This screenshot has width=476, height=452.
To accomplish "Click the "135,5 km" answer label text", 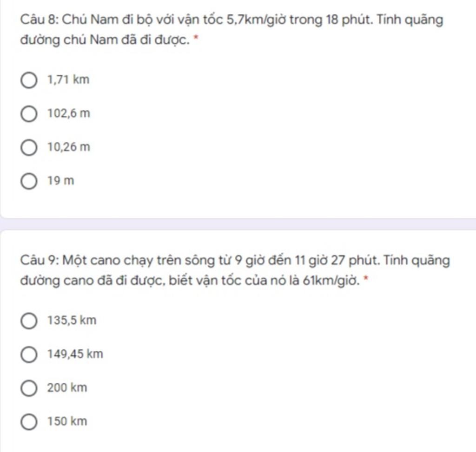I will [72, 320].
